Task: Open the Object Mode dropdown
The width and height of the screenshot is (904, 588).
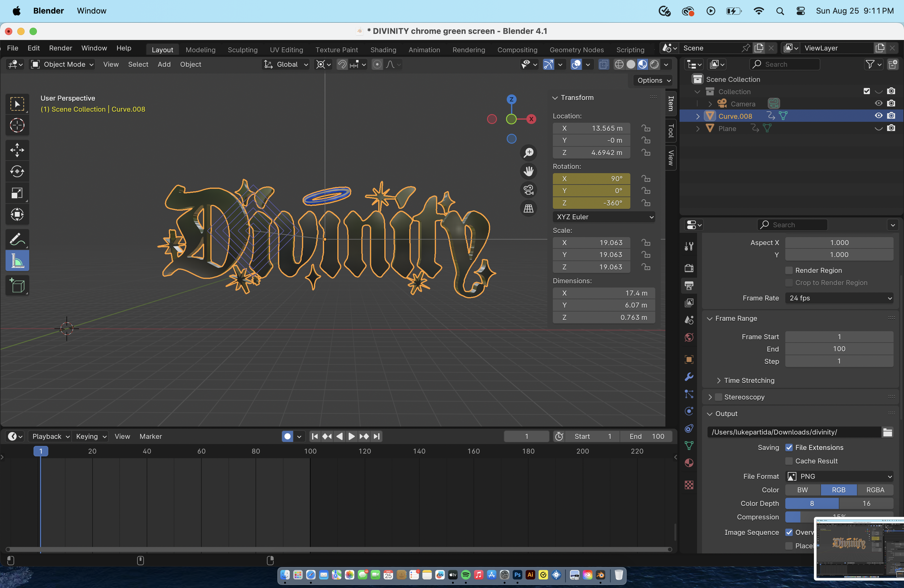Action: 62,64
